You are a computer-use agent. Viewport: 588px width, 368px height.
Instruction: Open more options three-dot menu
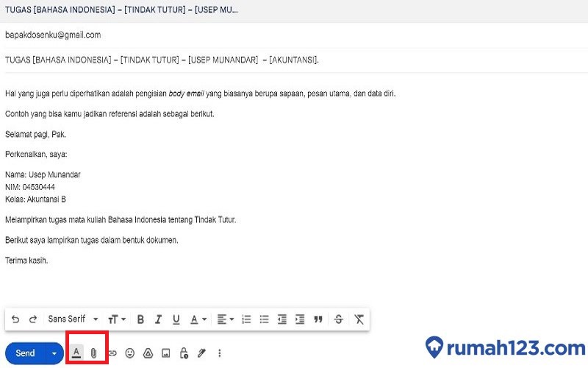point(220,353)
